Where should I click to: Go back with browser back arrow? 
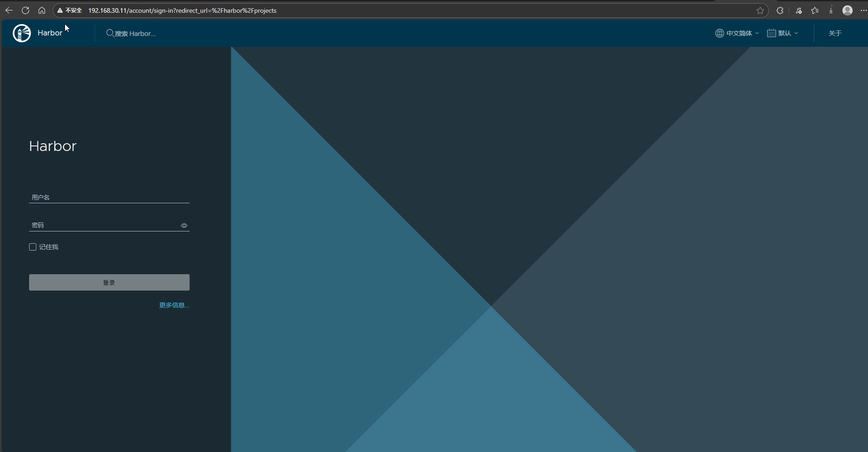point(9,10)
